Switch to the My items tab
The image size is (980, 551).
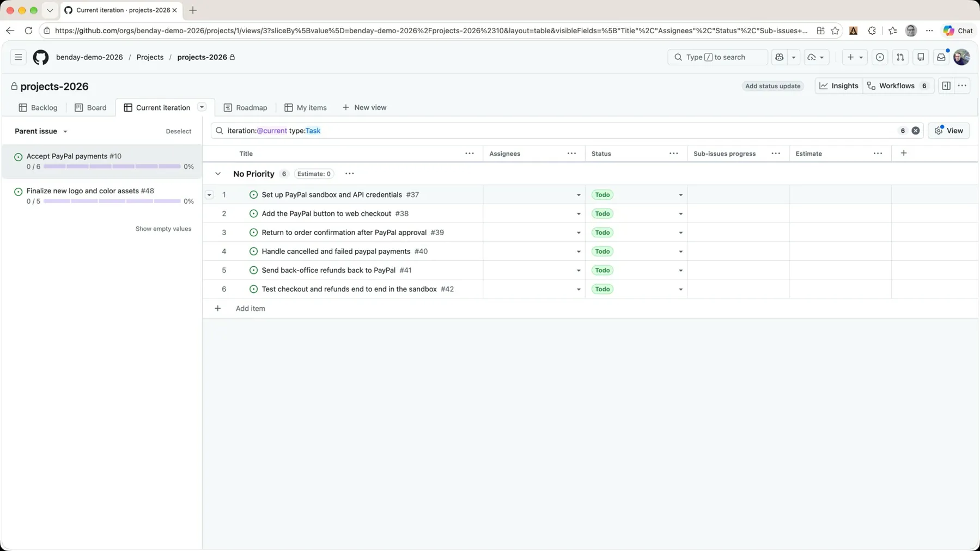pyautogui.click(x=306, y=108)
